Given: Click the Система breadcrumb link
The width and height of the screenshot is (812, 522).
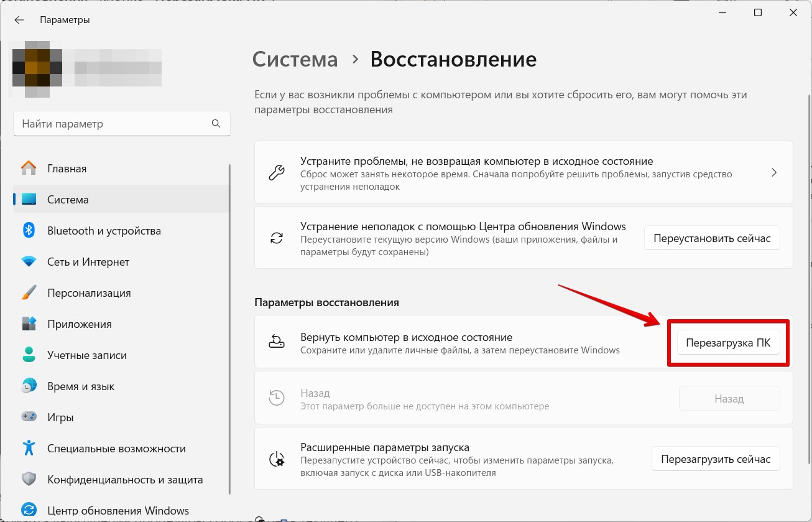Looking at the screenshot, I should (295, 59).
